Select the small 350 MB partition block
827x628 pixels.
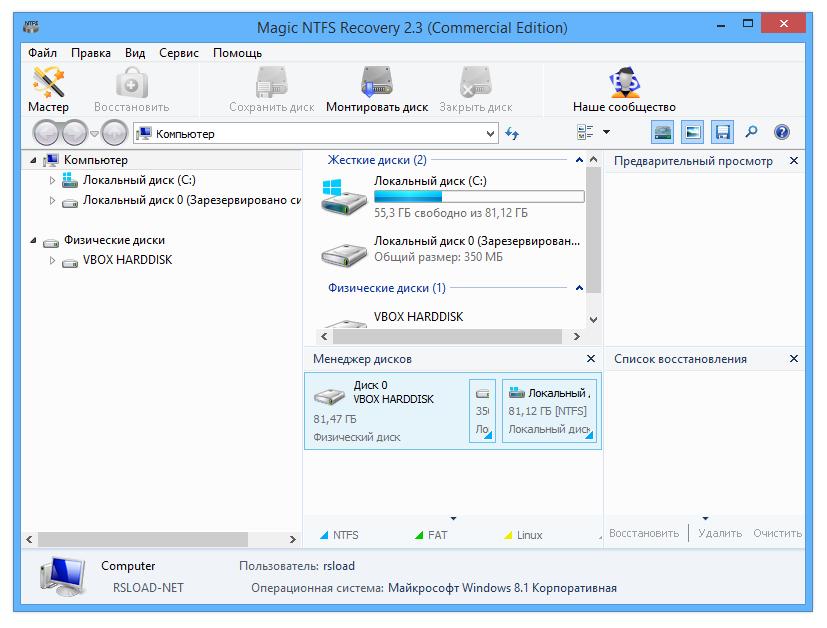482,411
